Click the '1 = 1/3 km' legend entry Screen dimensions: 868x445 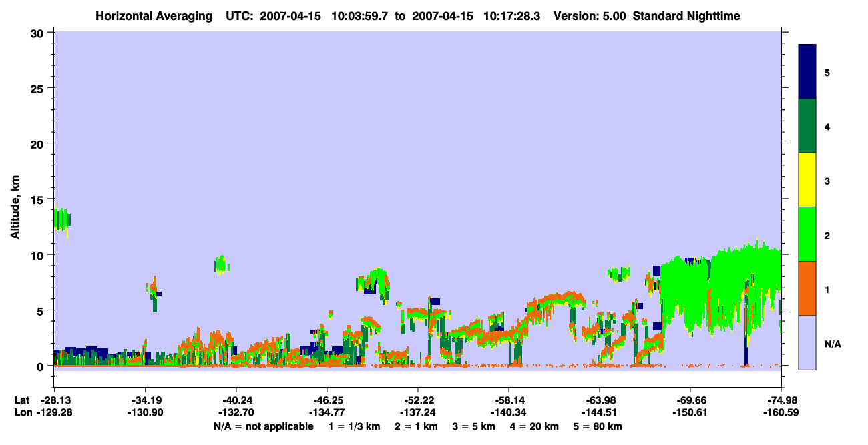pyautogui.click(x=355, y=426)
